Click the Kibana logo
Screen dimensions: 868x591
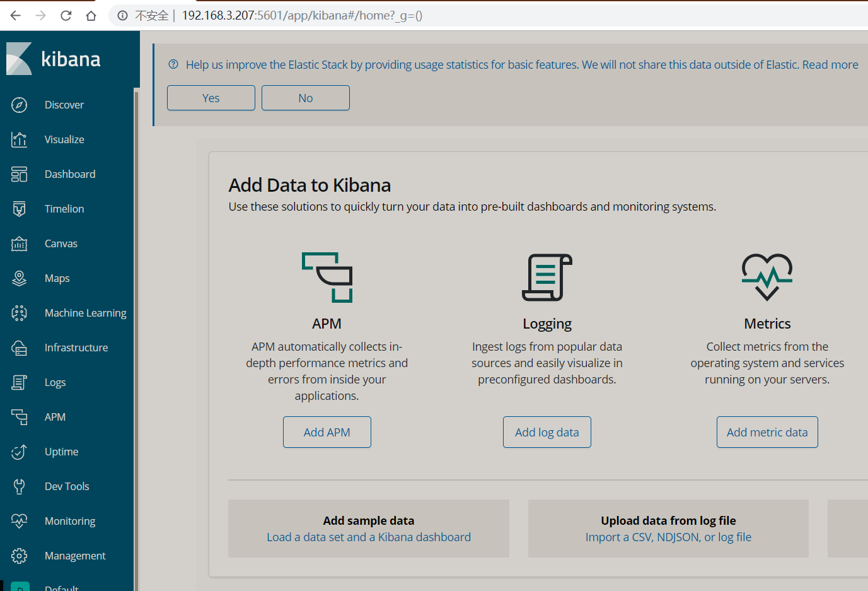click(x=54, y=59)
